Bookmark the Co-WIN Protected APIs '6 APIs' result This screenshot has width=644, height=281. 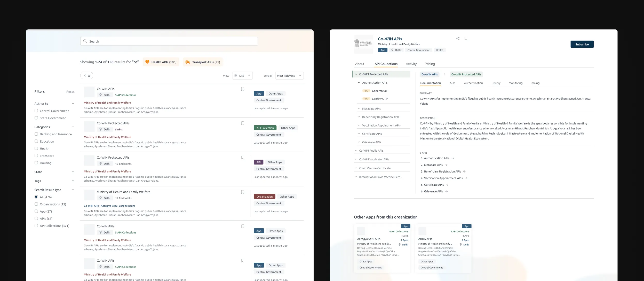[x=243, y=123]
